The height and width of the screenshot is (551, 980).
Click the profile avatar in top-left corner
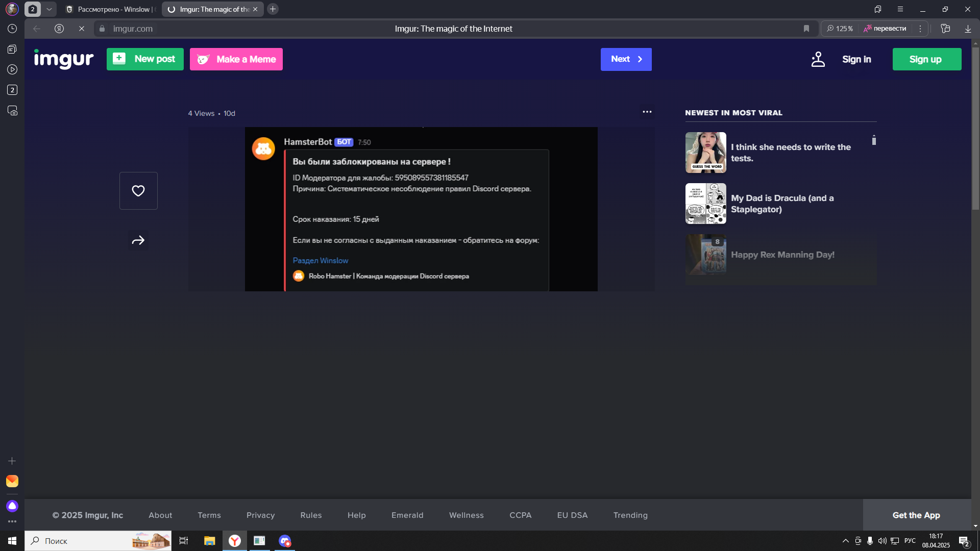pyautogui.click(x=12, y=9)
